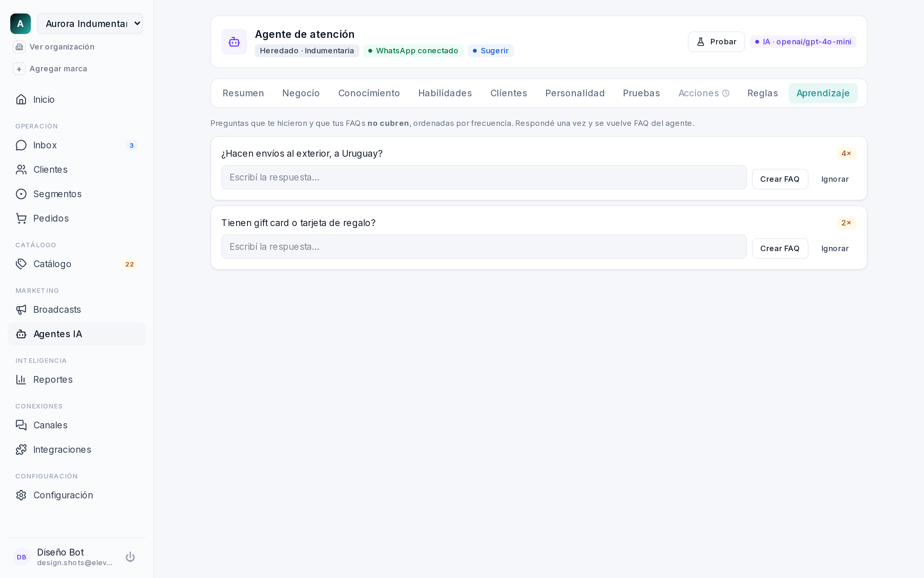Click the Broadcasts megaphone icon
This screenshot has height=578, width=924.
click(x=21, y=310)
